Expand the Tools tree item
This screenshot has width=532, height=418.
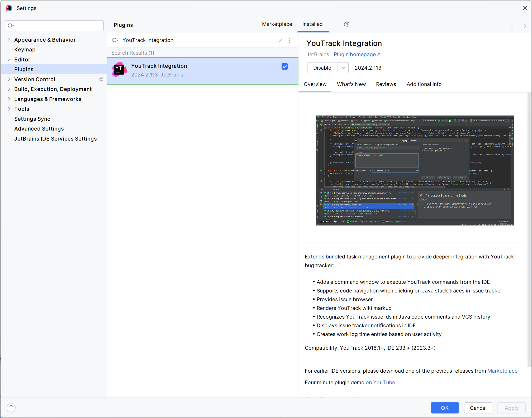coord(9,109)
